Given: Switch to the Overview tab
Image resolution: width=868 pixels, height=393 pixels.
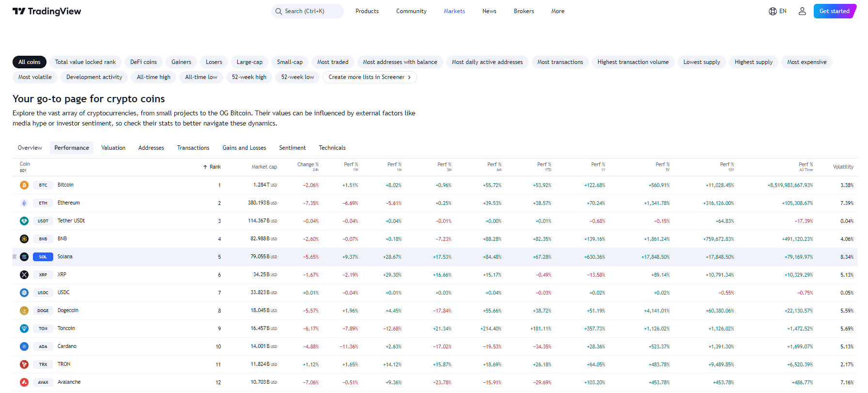Looking at the screenshot, I should (x=30, y=148).
